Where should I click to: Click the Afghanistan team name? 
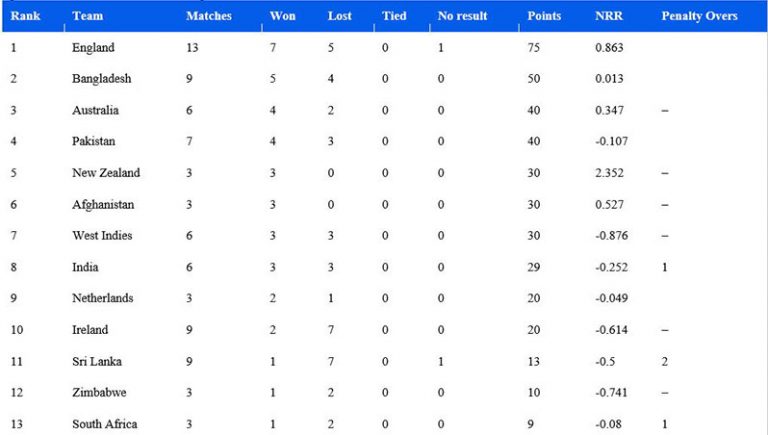(x=103, y=205)
